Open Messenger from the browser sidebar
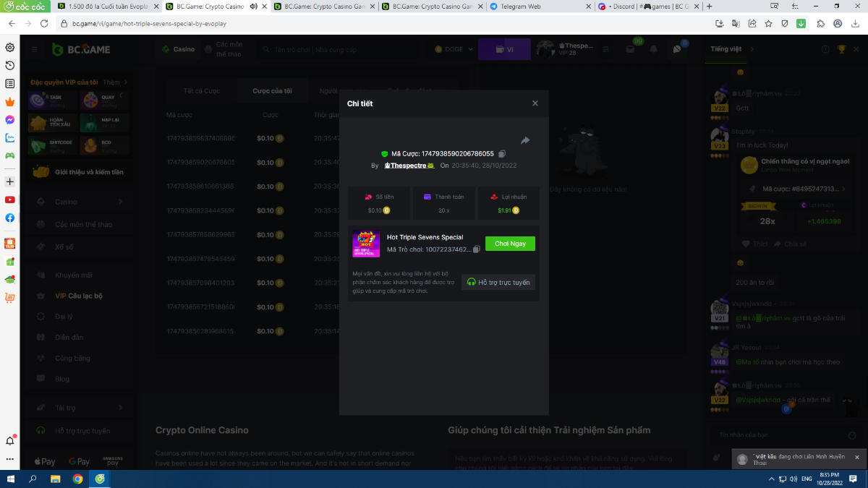 tap(10, 119)
